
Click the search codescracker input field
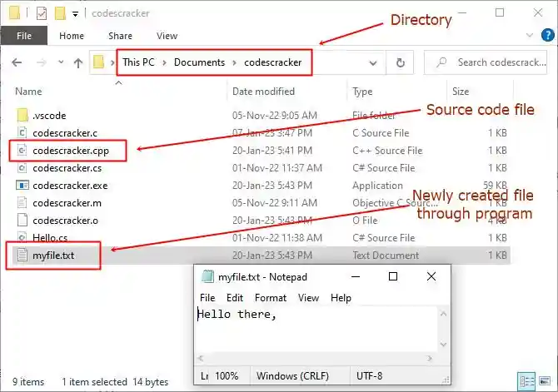click(486, 62)
